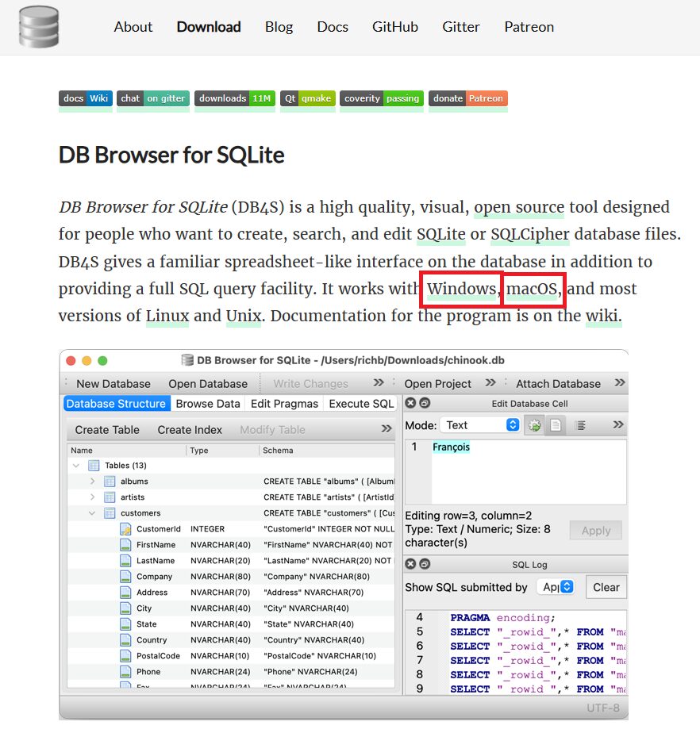
Task: Collapse the customers table node
Action: coord(92,513)
